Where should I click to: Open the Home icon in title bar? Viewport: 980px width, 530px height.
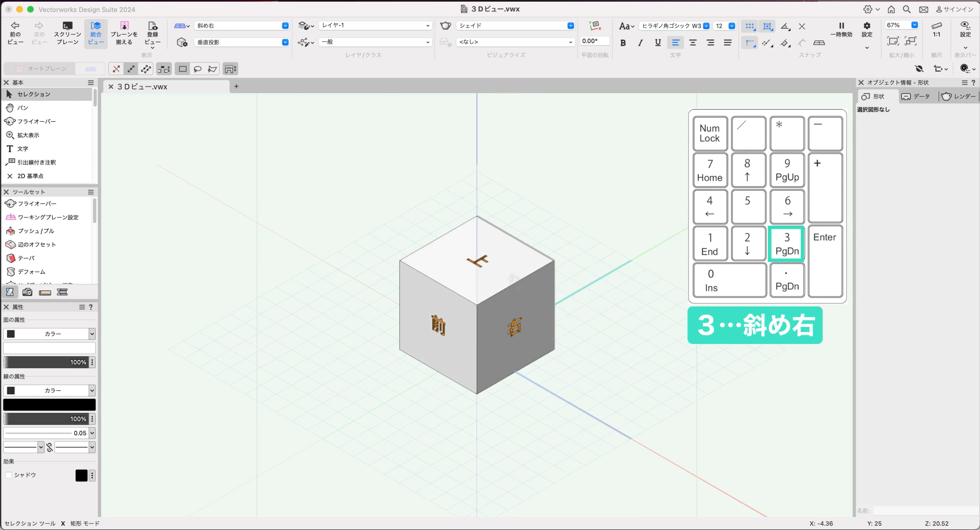pyautogui.click(x=891, y=9)
